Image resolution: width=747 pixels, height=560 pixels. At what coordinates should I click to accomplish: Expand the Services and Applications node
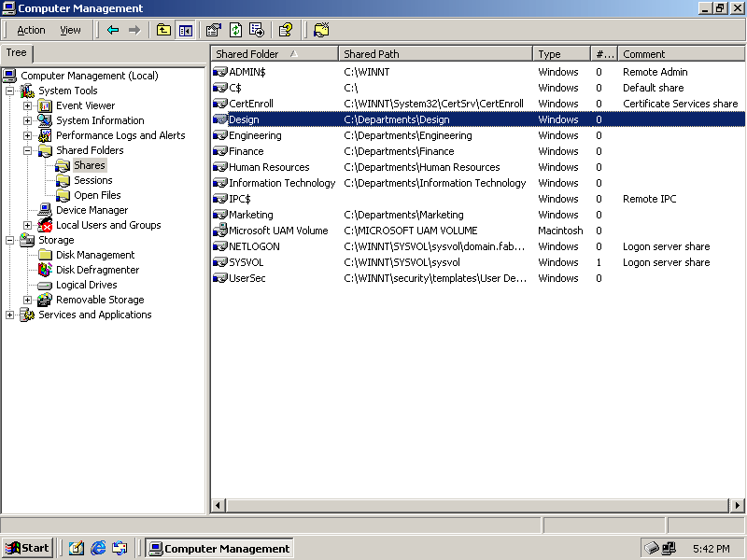coord(10,315)
